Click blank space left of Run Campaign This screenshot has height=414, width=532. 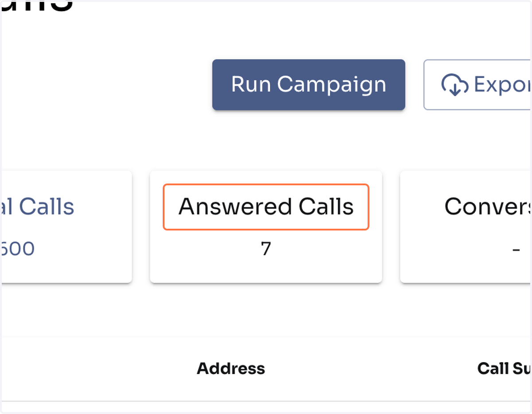pyautogui.click(x=106, y=85)
